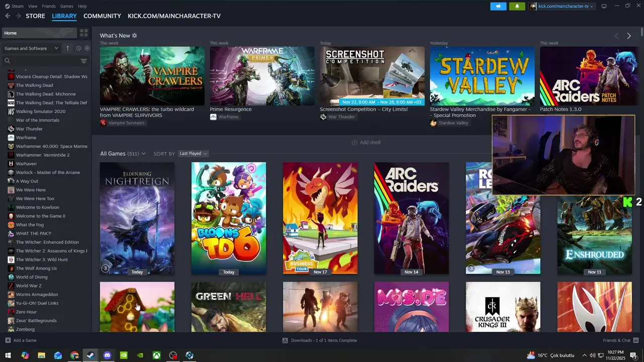
Task: Show previous What's New items arrow
Action: coord(617,36)
